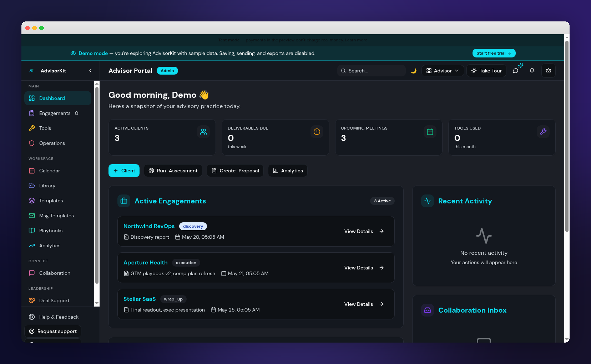Click the Take Tour button
Image resolution: width=591 pixels, height=364 pixels.
(486, 71)
